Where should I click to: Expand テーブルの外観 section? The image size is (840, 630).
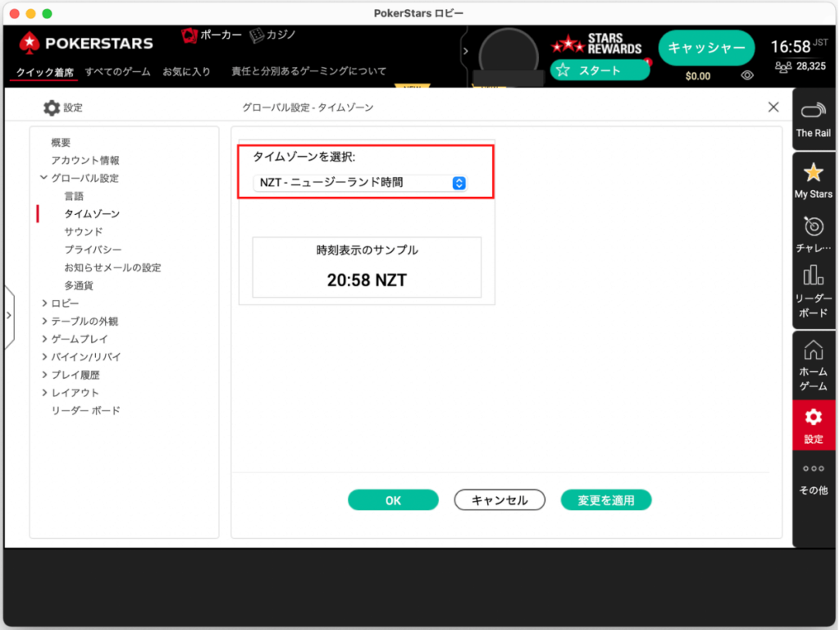click(x=44, y=321)
